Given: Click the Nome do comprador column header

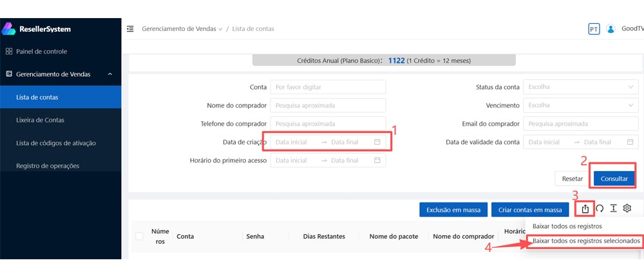Looking at the screenshot, I should [x=463, y=237].
